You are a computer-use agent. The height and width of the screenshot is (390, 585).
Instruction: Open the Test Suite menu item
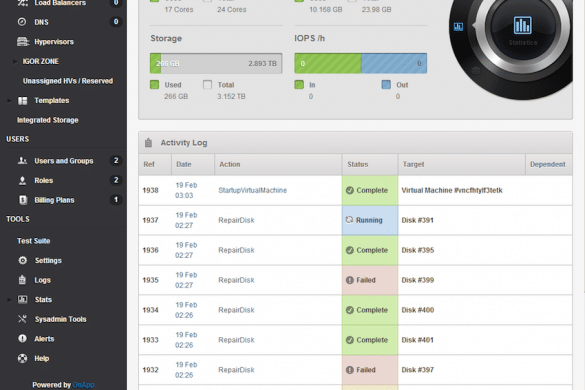coord(34,241)
